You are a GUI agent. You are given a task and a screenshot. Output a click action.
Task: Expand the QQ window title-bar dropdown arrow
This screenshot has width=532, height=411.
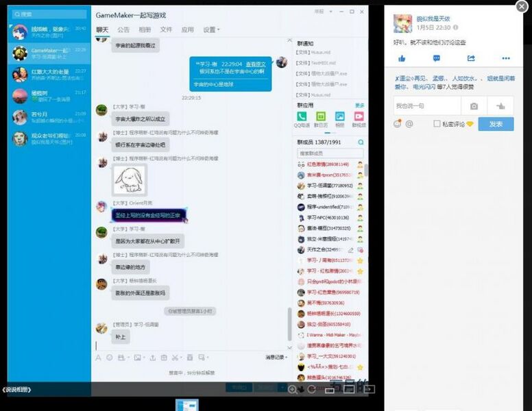331,12
